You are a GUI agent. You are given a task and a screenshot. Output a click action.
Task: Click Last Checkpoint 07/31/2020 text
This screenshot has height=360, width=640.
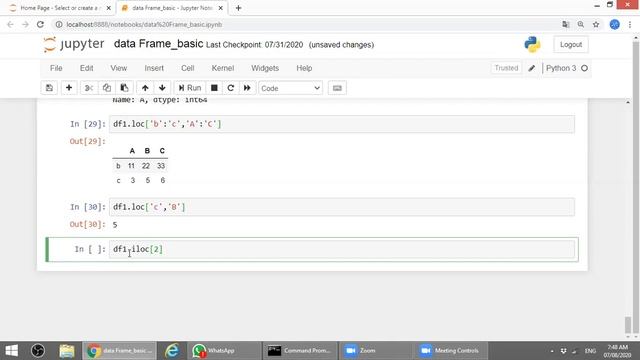click(x=255, y=45)
